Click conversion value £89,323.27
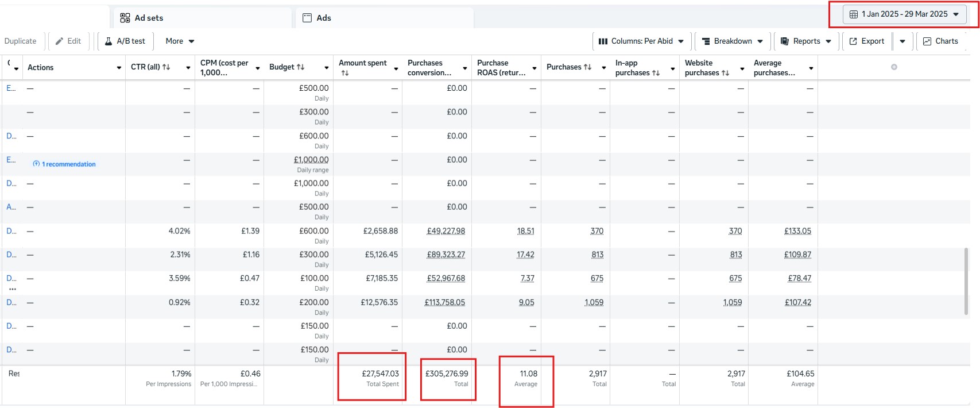Screen dimensions: 980x408 coord(446,255)
